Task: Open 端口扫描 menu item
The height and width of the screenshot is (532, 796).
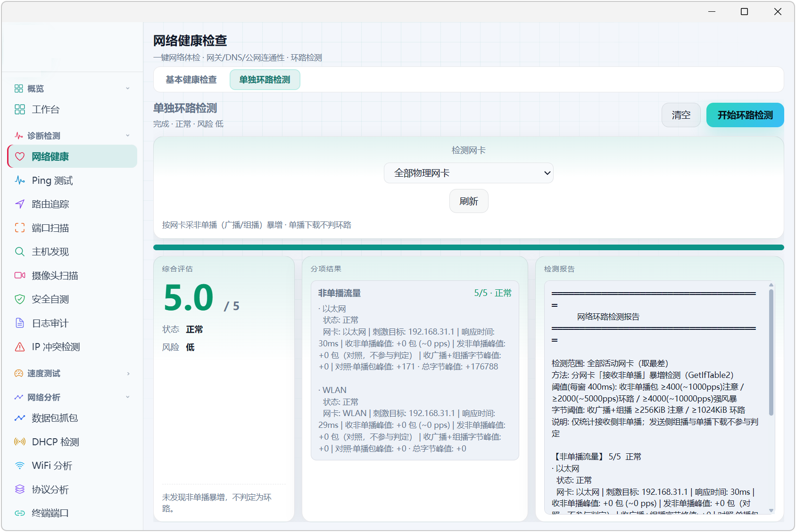Action: pyautogui.click(x=72, y=228)
